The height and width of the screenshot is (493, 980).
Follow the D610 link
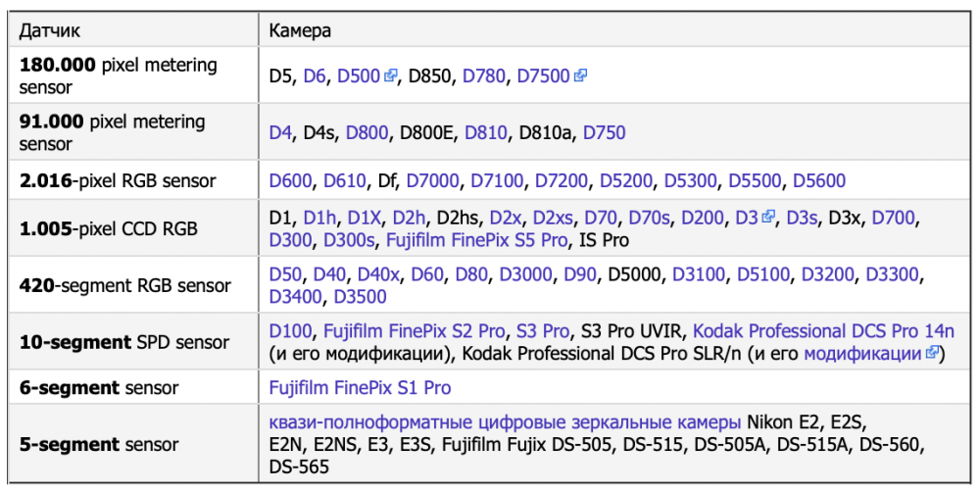(x=344, y=180)
